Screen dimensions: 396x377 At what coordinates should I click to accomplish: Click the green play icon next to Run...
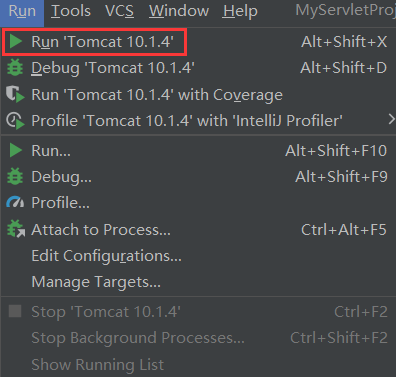click(15, 150)
